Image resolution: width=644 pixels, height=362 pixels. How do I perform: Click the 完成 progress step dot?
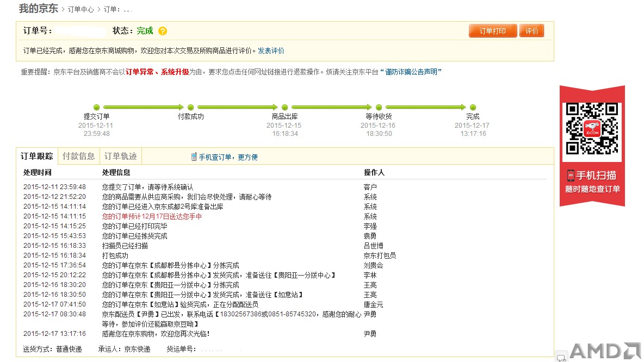click(473, 107)
